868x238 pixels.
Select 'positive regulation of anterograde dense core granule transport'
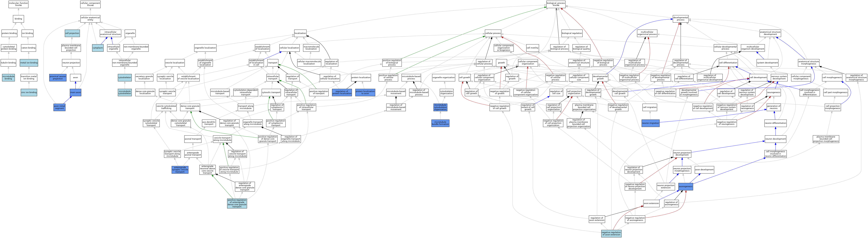[x=237, y=203]
